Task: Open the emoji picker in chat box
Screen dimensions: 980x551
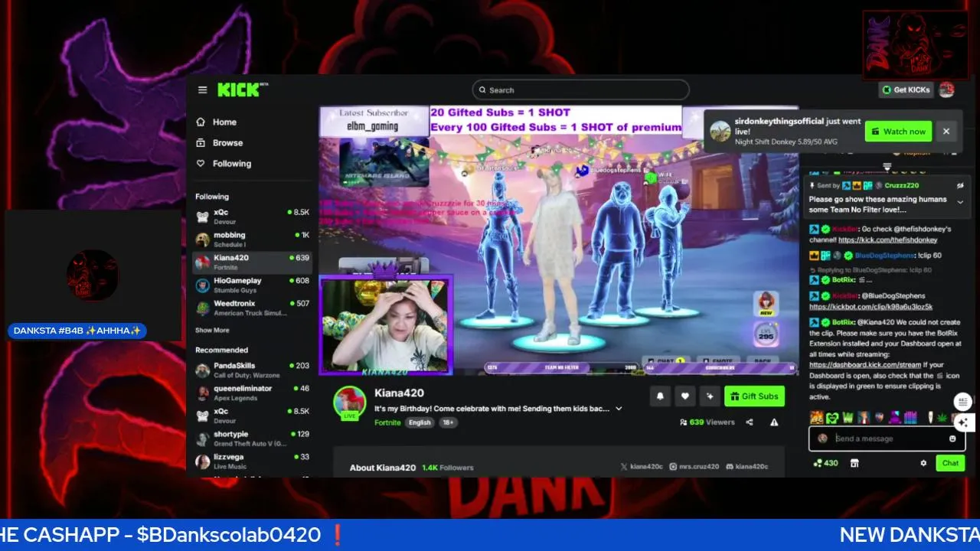Action: click(952, 439)
